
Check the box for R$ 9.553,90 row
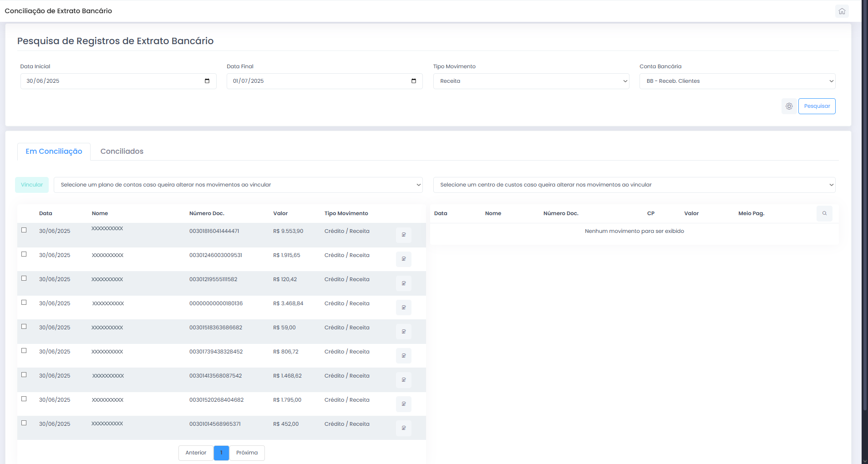pos(24,230)
